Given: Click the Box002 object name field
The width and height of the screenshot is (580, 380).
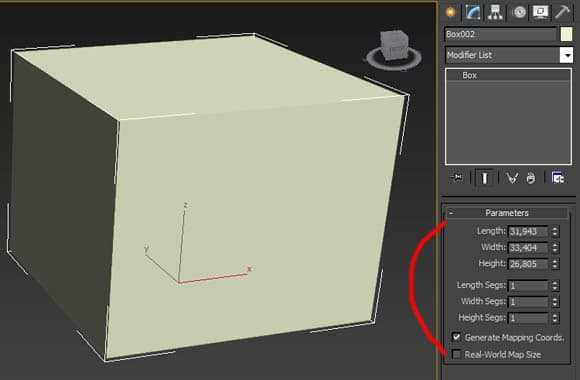Looking at the screenshot, I should (x=500, y=34).
